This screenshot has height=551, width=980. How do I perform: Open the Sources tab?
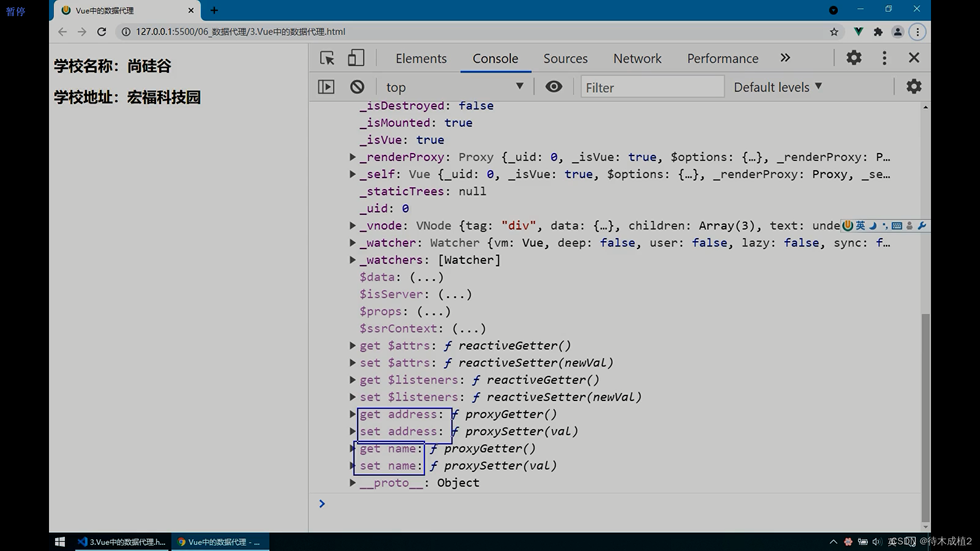pyautogui.click(x=566, y=59)
